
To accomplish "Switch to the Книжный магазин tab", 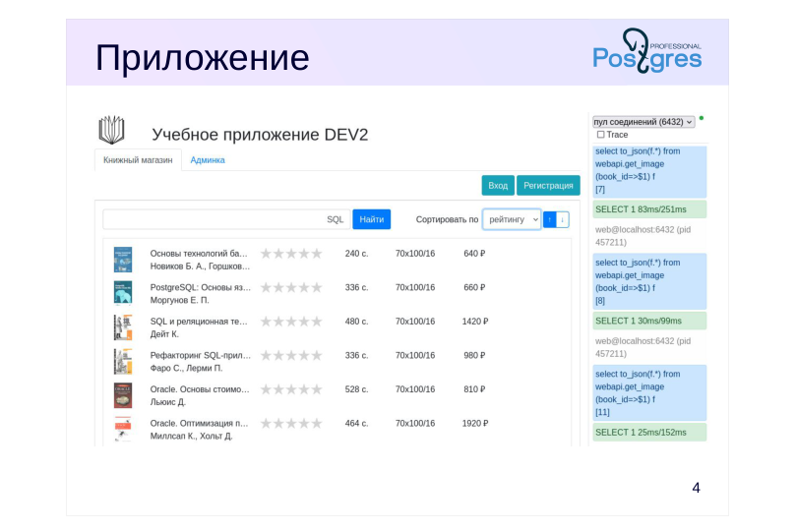I will (x=138, y=160).
